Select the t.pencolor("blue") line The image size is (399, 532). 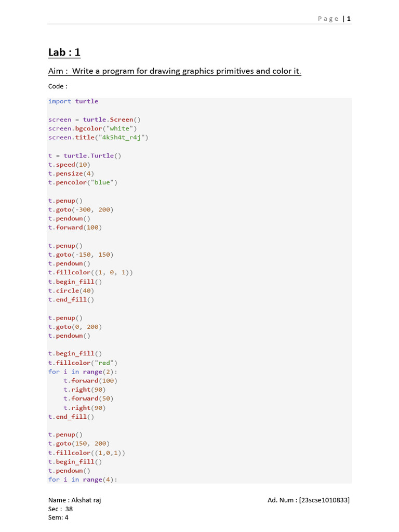point(83,182)
